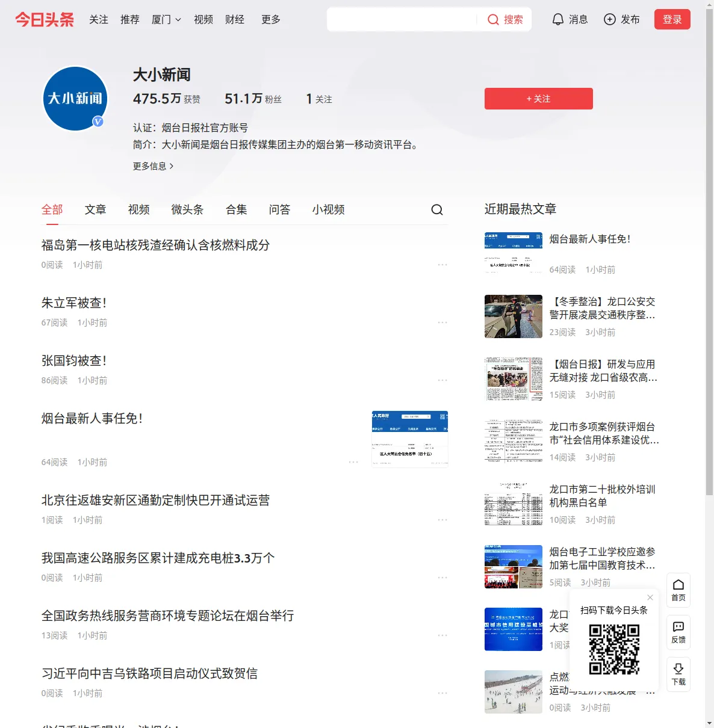Open more options for 张国钧被查 article
This screenshot has height=728, width=714.
pos(442,380)
